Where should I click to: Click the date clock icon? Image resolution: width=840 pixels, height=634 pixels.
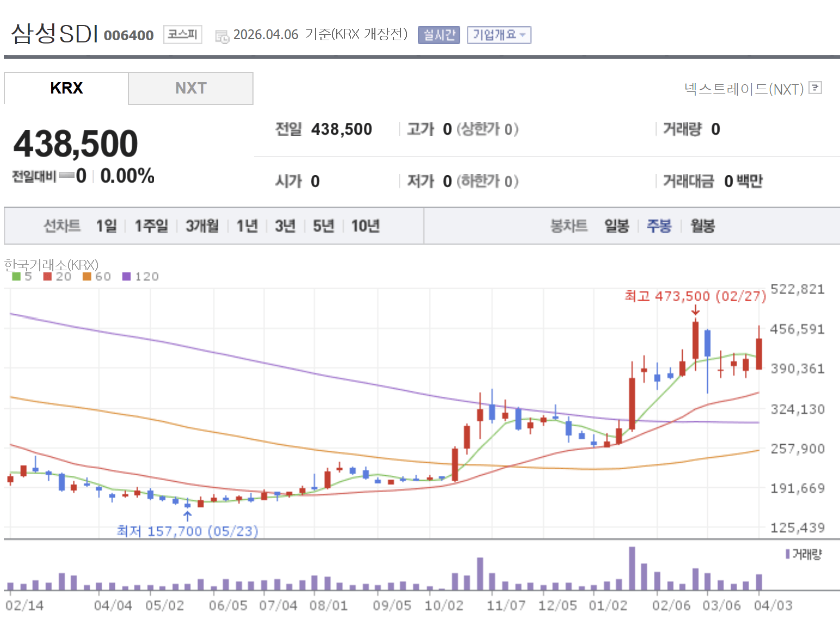coord(222,36)
